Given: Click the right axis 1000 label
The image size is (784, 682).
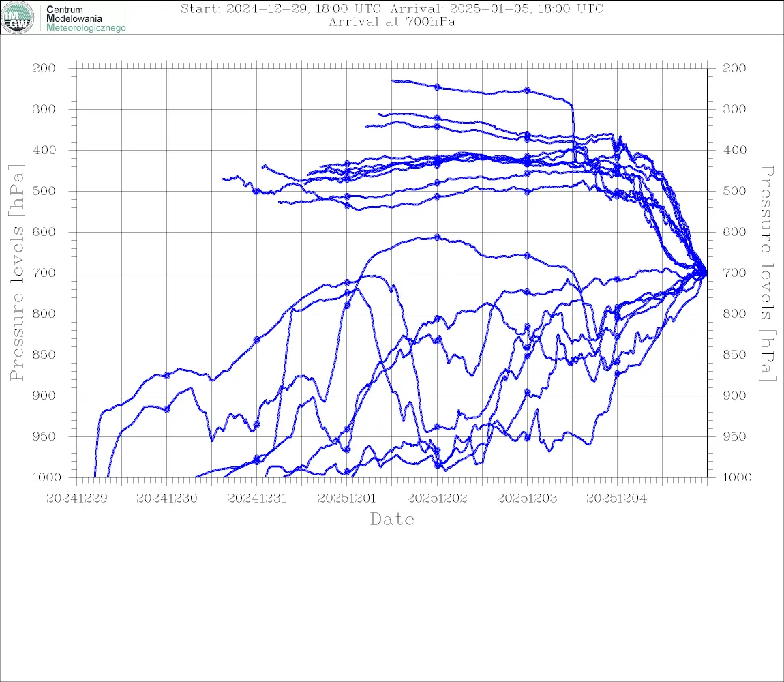Looking at the screenshot, I should 737,478.
